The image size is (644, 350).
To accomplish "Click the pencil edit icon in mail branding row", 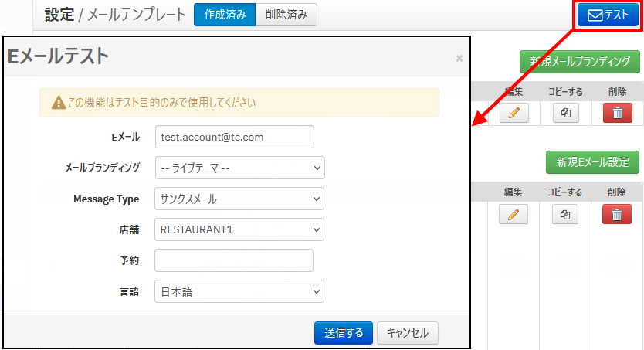I will (x=514, y=113).
